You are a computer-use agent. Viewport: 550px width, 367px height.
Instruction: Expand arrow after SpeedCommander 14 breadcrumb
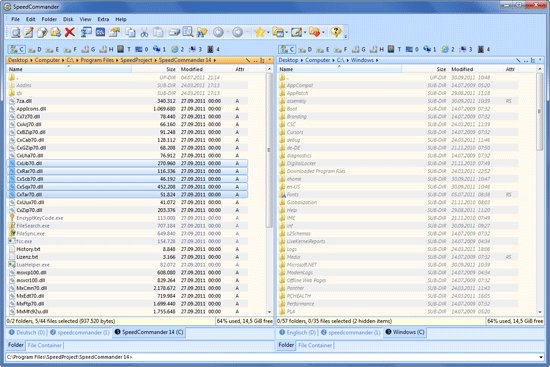click(x=215, y=60)
